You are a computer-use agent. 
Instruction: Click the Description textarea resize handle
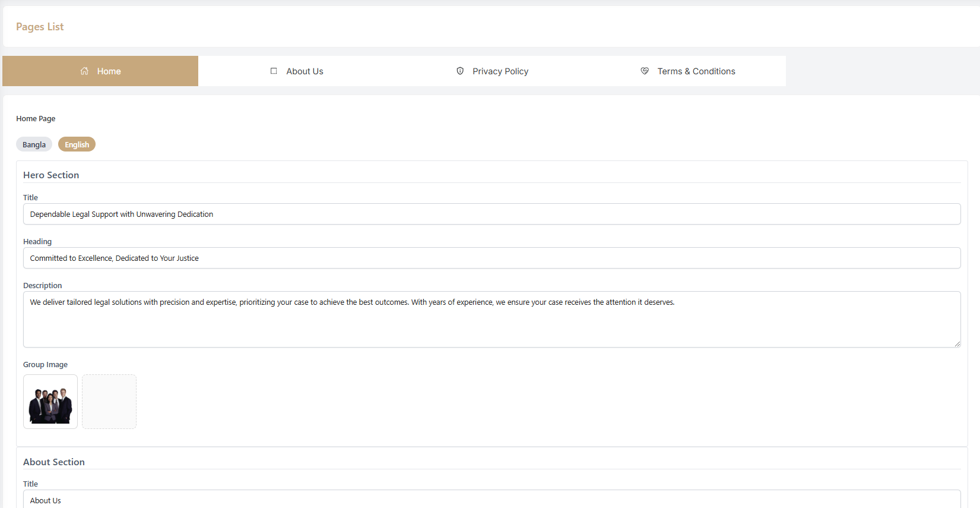click(957, 343)
